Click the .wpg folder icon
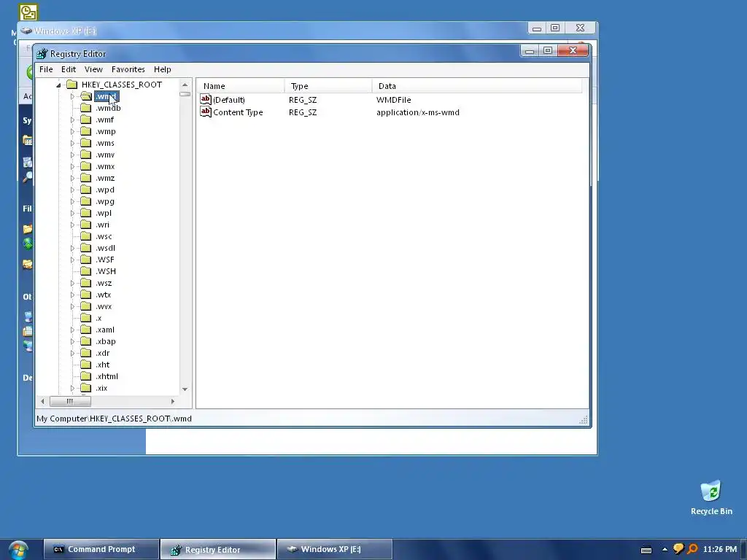The width and height of the screenshot is (747, 560). click(x=86, y=201)
